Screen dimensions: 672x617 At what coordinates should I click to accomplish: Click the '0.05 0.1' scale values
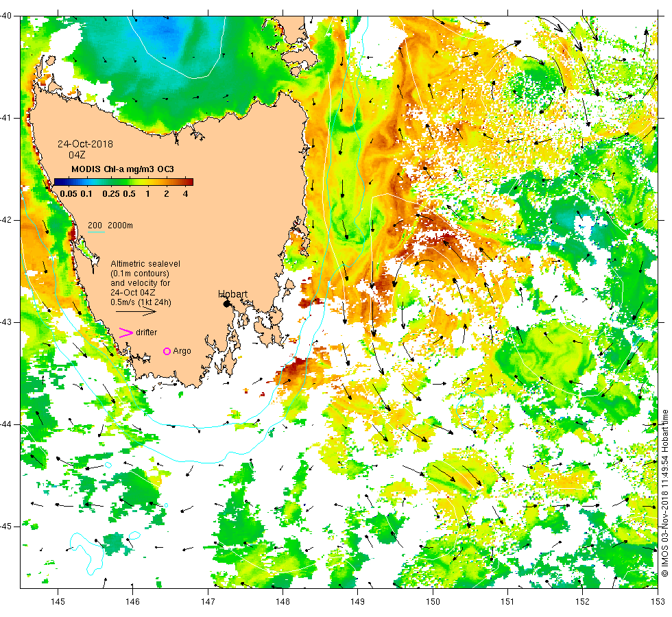[76, 193]
